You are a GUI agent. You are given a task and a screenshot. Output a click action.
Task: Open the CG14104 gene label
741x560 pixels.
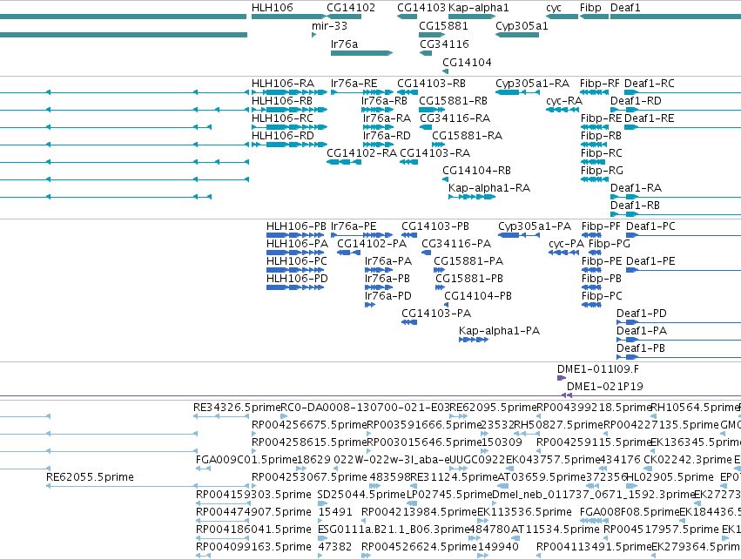click(x=467, y=63)
